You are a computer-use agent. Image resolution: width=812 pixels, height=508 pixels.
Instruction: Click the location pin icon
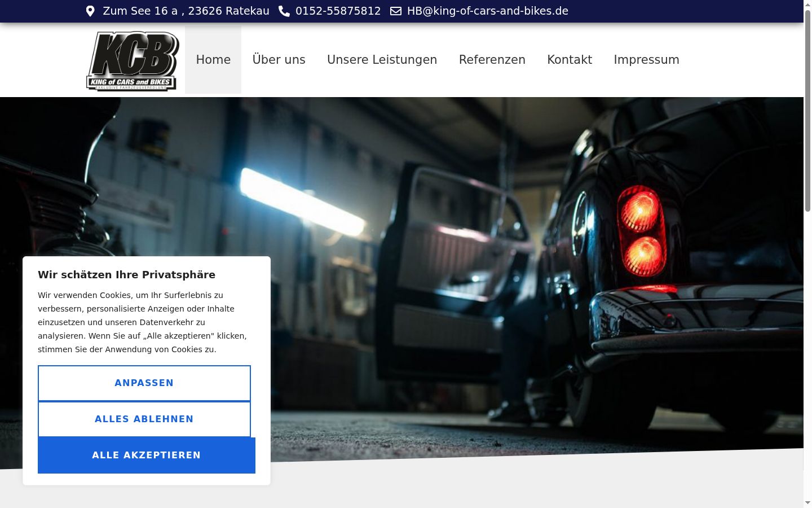pyautogui.click(x=90, y=11)
